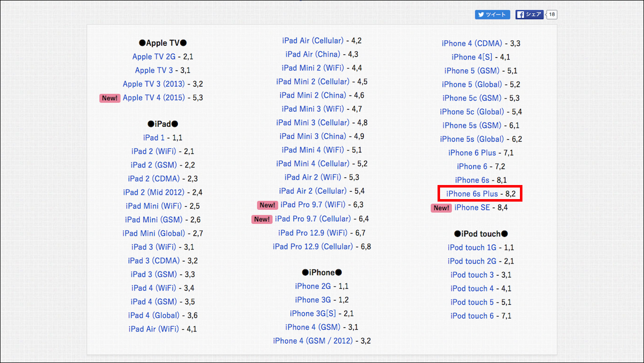Viewport: 644px width, 363px height.
Task: Click New! badge beside iPad Pro 9.7 (WiFi)
Action: click(x=267, y=205)
